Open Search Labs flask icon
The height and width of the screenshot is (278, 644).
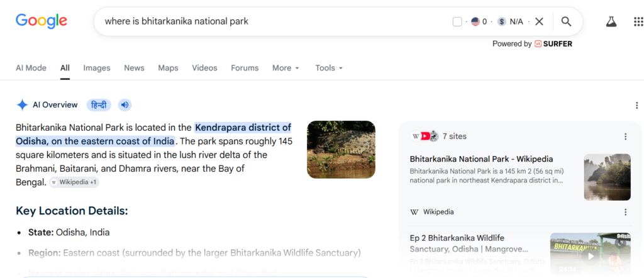pyautogui.click(x=611, y=22)
